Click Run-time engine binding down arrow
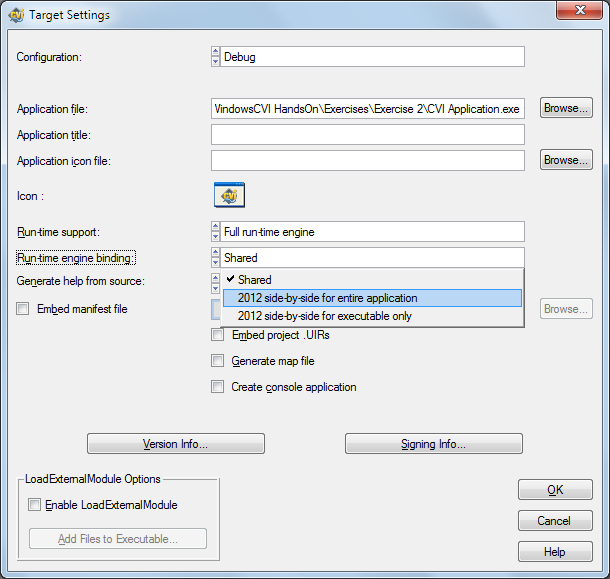This screenshot has width=610, height=579. point(216,262)
